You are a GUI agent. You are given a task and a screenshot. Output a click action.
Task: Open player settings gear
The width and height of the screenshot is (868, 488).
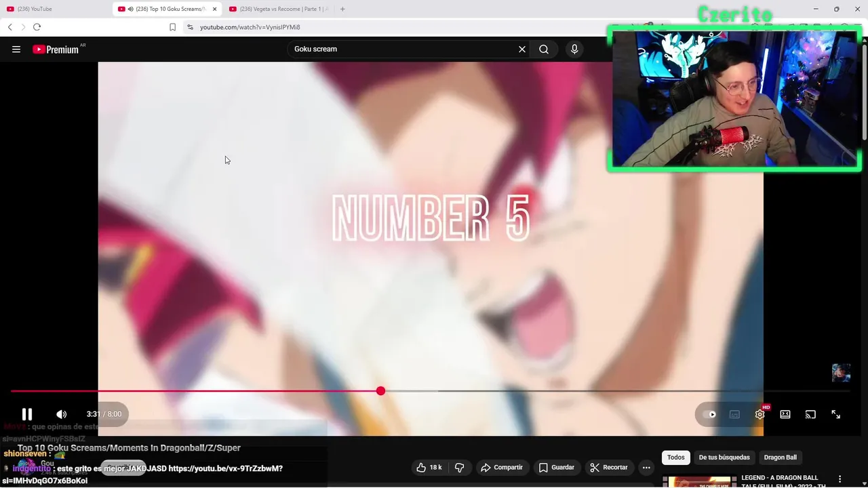[x=759, y=414]
